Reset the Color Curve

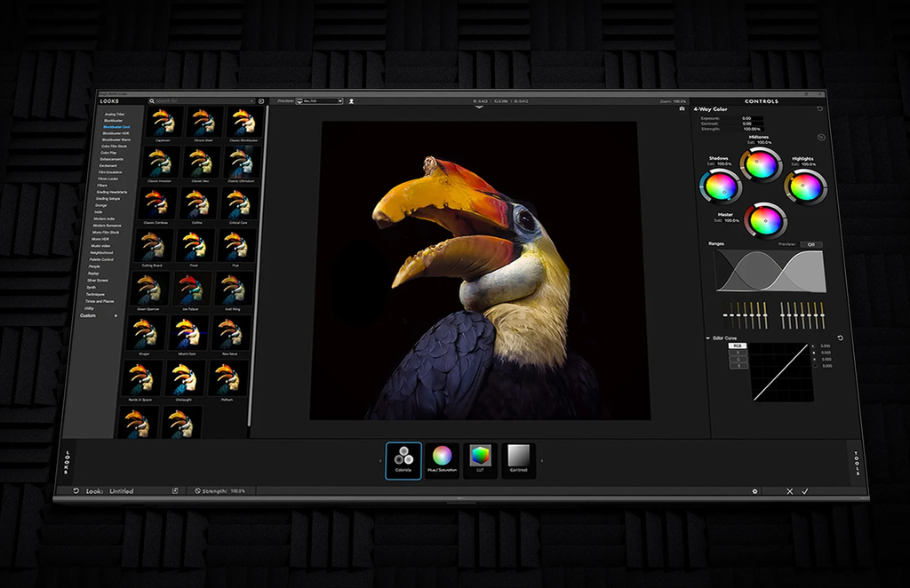(840, 338)
